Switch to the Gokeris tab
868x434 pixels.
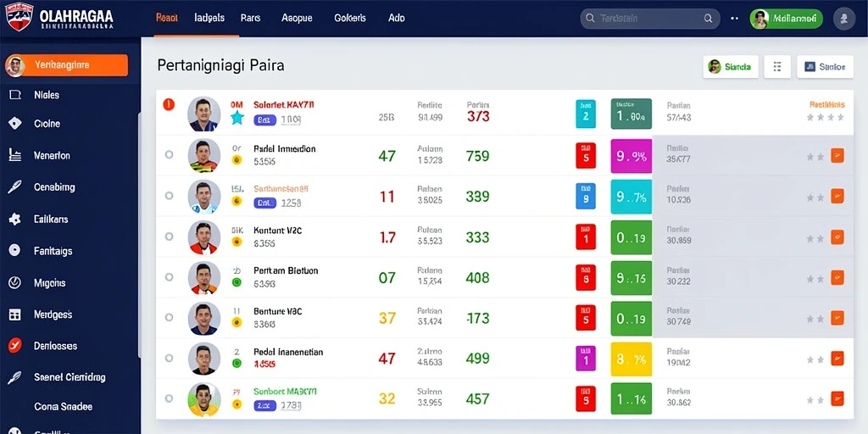350,18
